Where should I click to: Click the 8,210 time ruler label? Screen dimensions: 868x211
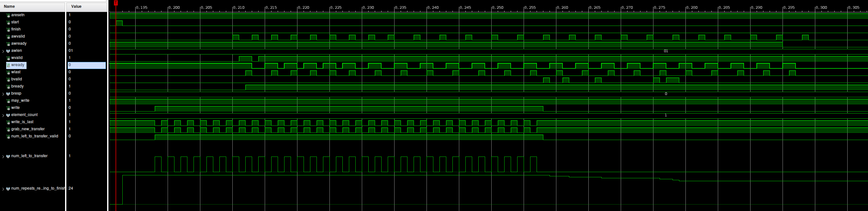[239, 7]
